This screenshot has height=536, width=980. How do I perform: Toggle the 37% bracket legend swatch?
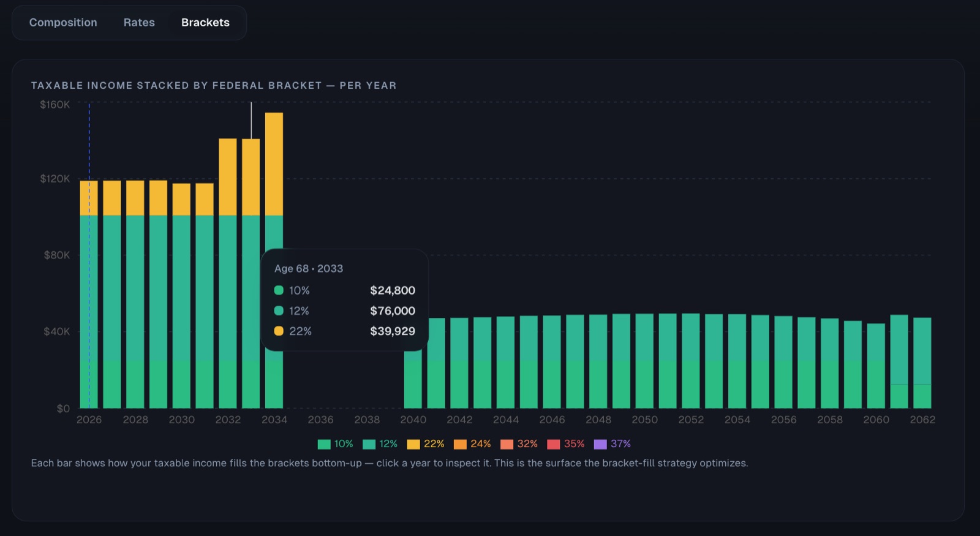(600, 444)
